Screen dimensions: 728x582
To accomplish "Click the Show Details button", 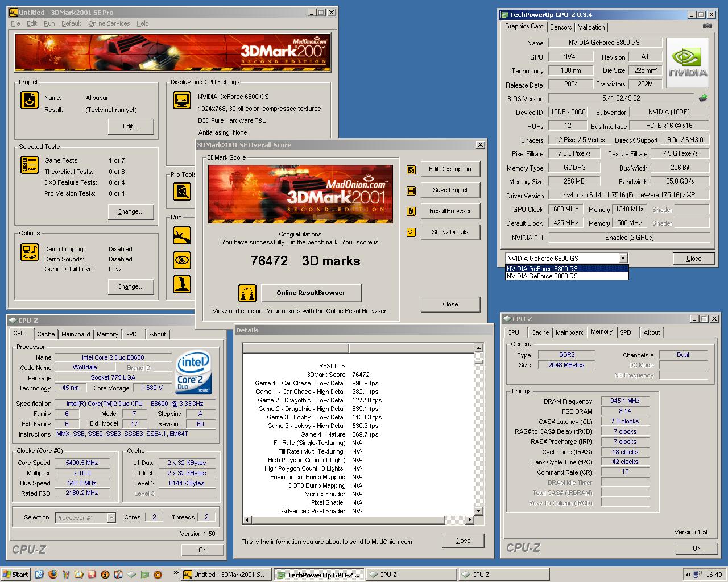I will click(450, 232).
